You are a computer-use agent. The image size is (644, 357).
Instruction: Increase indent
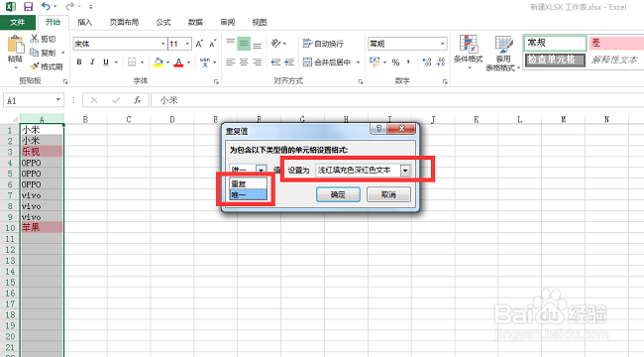[x=289, y=62]
